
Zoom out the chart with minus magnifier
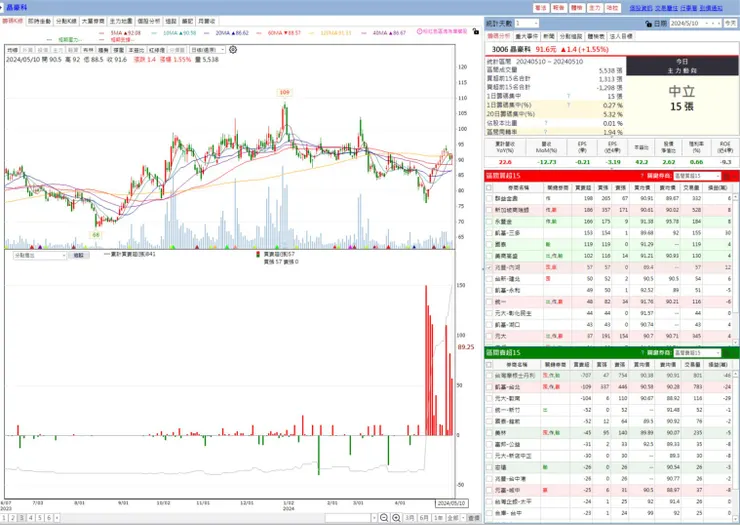(x=384, y=518)
